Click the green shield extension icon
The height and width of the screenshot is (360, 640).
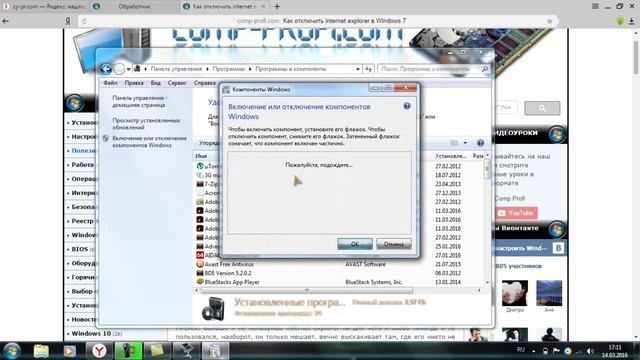click(620, 21)
